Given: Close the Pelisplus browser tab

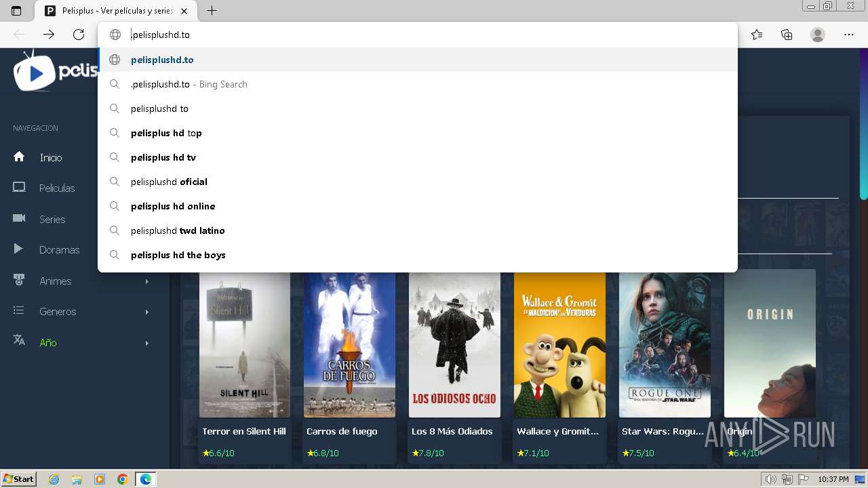Looking at the screenshot, I should (184, 11).
